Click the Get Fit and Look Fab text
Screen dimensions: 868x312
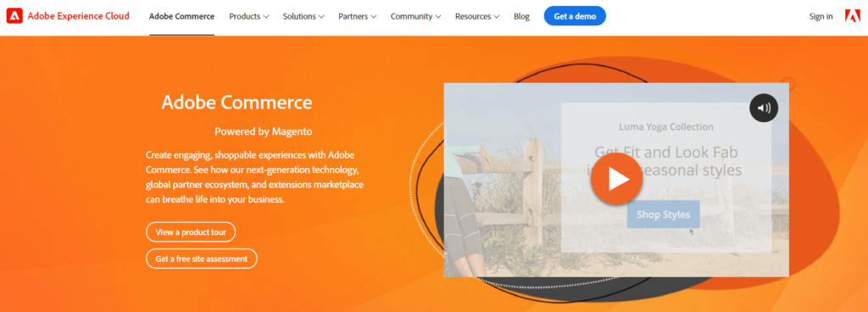coord(666,152)
